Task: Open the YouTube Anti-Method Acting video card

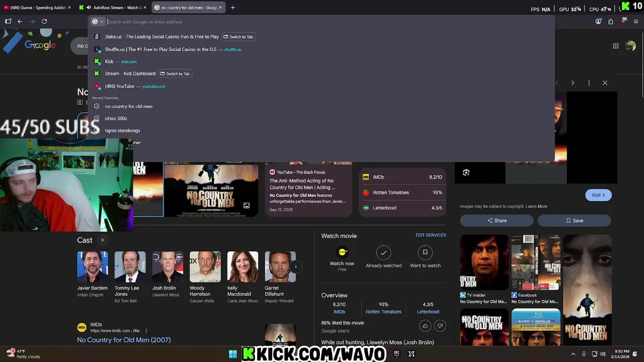Action: 308,191
